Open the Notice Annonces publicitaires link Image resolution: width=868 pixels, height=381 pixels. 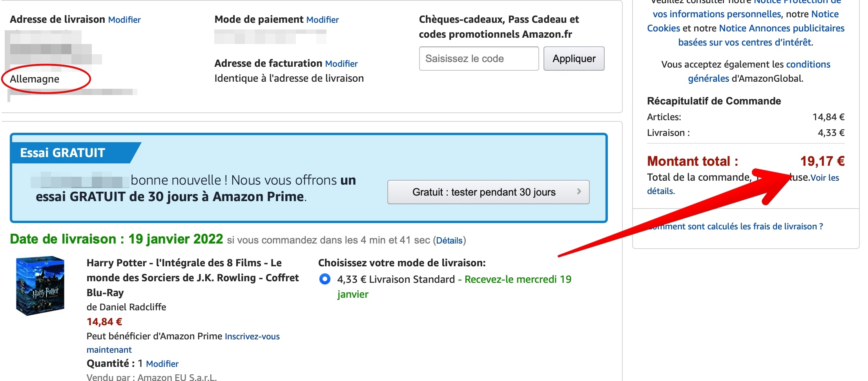coord(781,28)
